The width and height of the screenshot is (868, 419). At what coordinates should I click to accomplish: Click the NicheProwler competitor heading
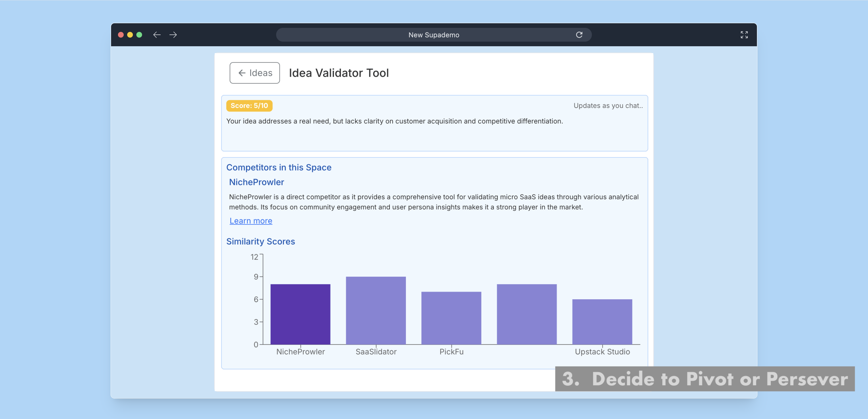pos(256,182)
